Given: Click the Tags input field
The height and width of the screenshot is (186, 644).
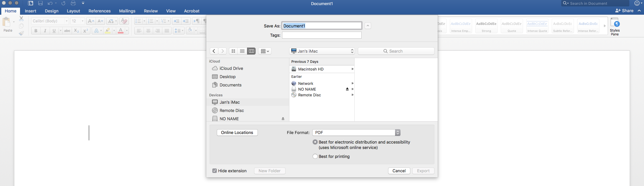Looking at the screenshot, I should click(322, 35).
